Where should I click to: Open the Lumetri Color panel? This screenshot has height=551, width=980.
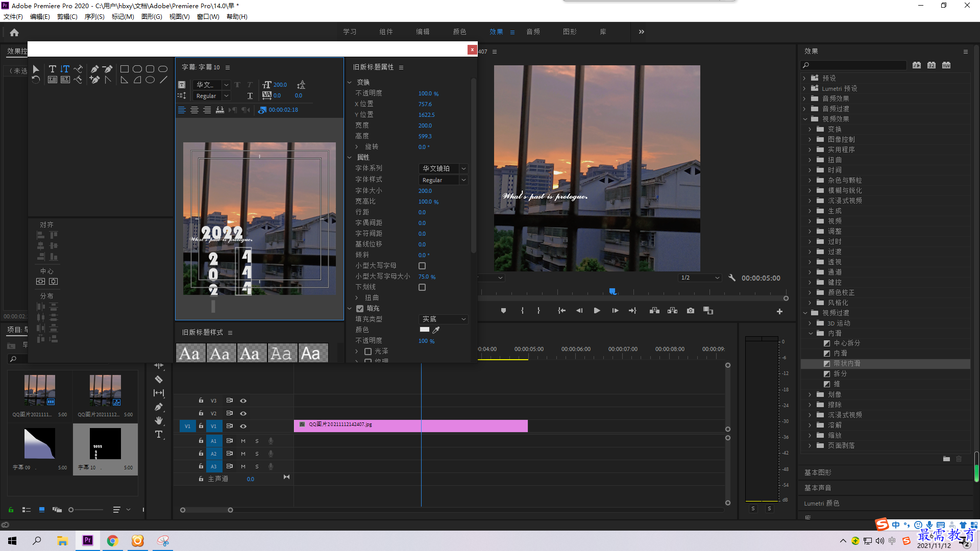(x=822, y=503)
